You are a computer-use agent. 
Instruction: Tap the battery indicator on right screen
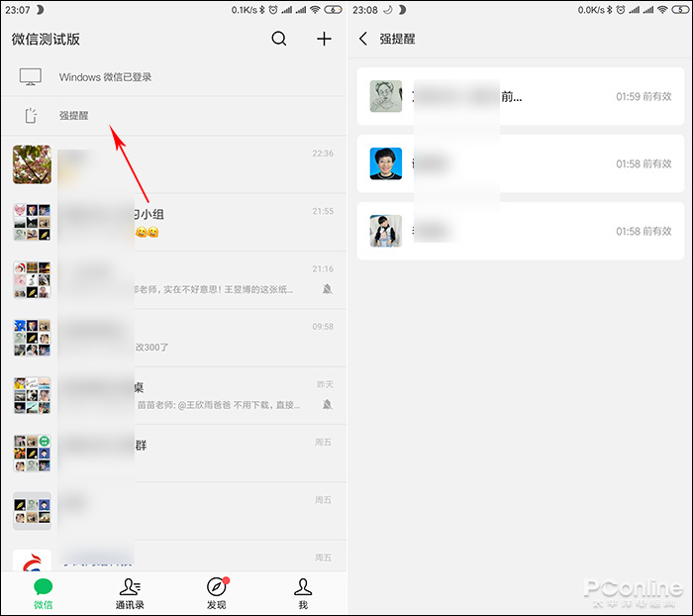[x=680, y=10]
